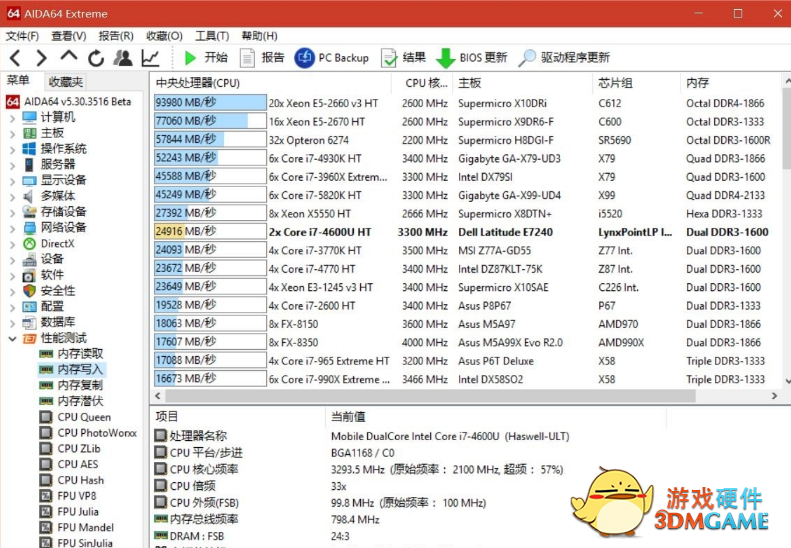The height and width of the screenshot is (548, 791).
Task: Click the BIOS 更新 green download icon
Action: (446, 58)
